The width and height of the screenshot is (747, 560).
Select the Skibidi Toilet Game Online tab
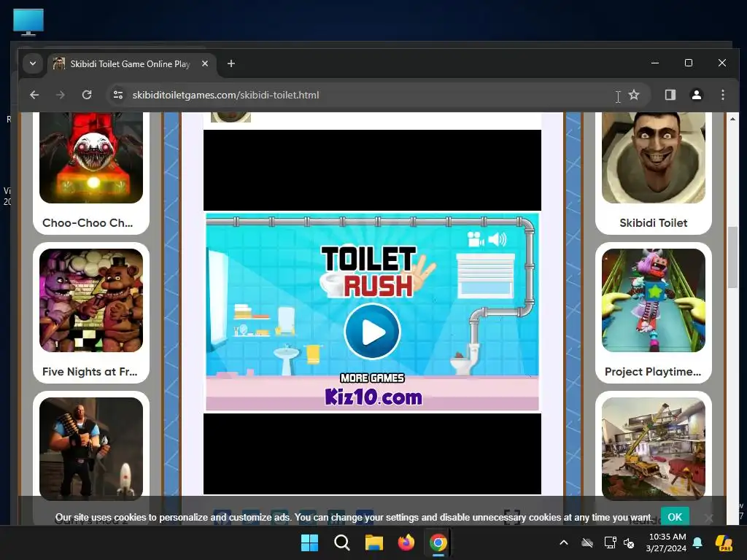click(130, 64)
